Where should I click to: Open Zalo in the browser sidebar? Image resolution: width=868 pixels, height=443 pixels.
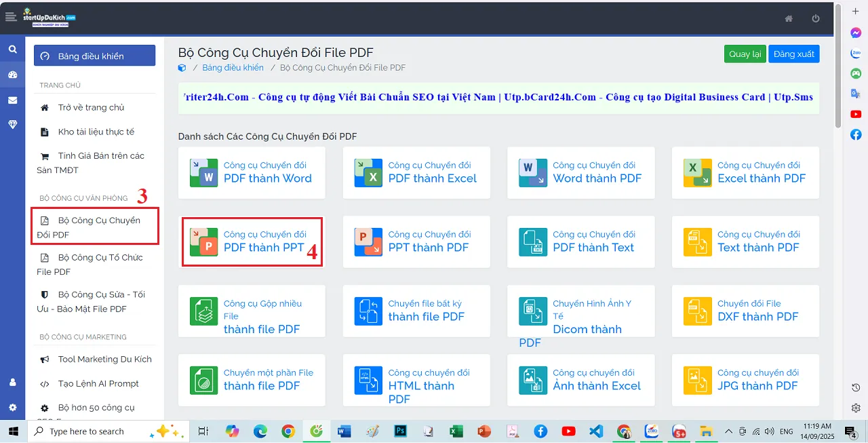pyautogui.click(x=856, y=53)
